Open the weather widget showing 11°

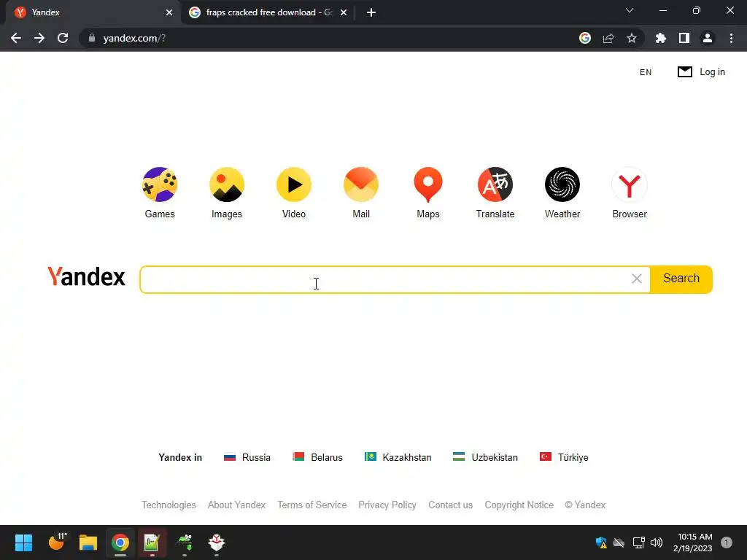(57, 542)
